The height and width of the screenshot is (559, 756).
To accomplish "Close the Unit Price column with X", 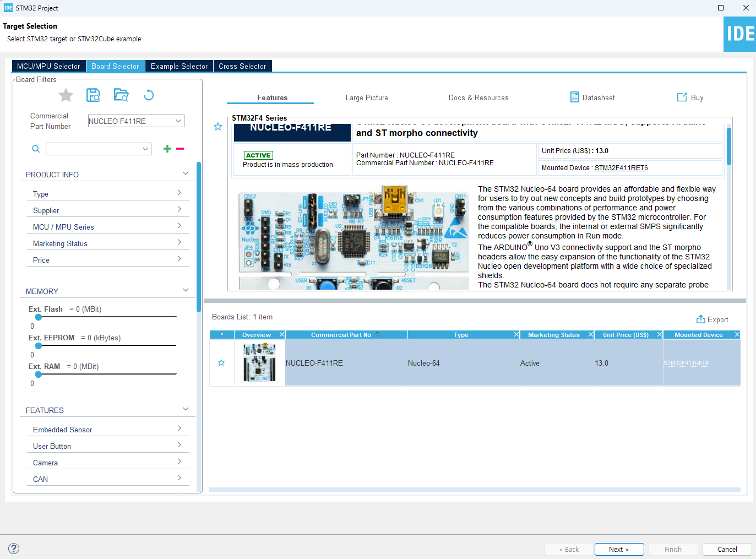I will point(660,334).
